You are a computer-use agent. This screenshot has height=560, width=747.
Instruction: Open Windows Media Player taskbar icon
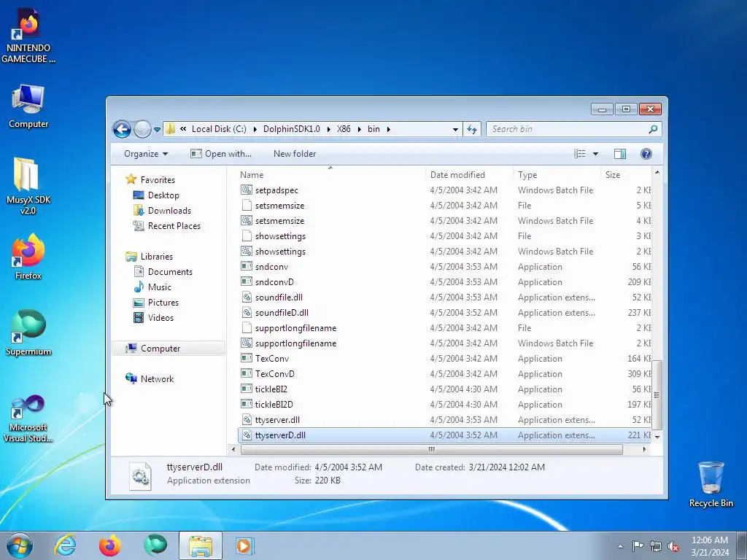245,545
